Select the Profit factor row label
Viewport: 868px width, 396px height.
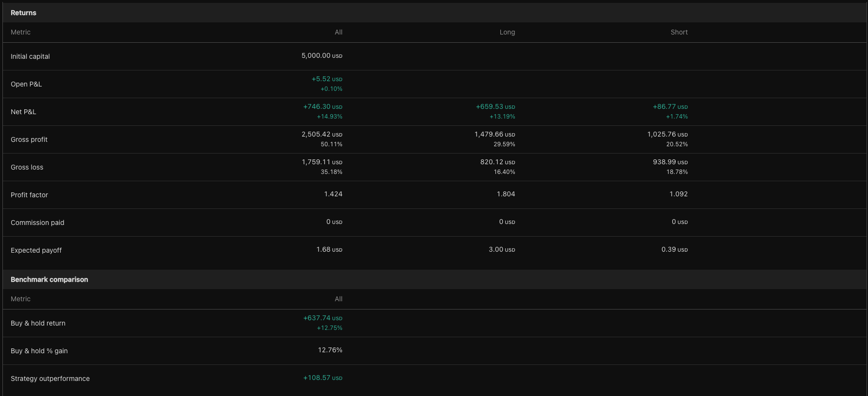click(29, 195)
